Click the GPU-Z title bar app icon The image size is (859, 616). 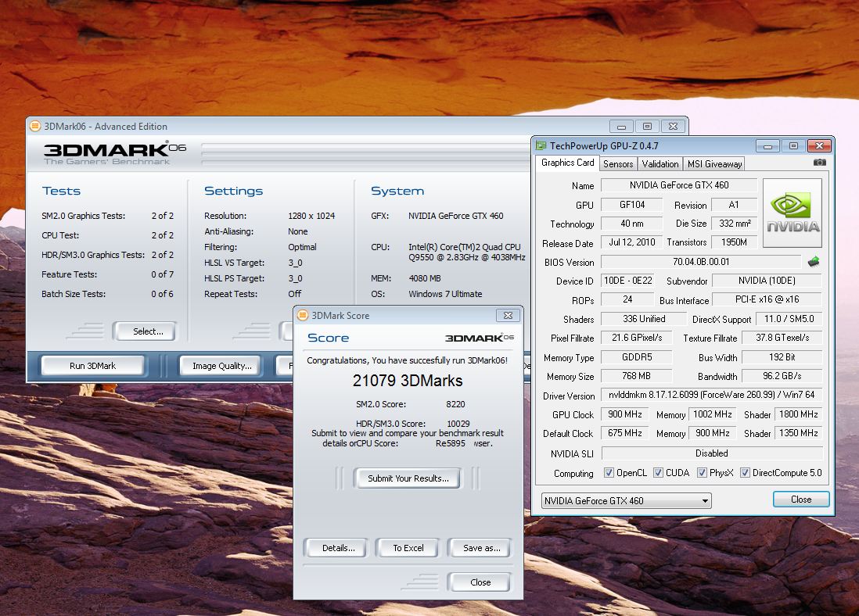(541, 145)
